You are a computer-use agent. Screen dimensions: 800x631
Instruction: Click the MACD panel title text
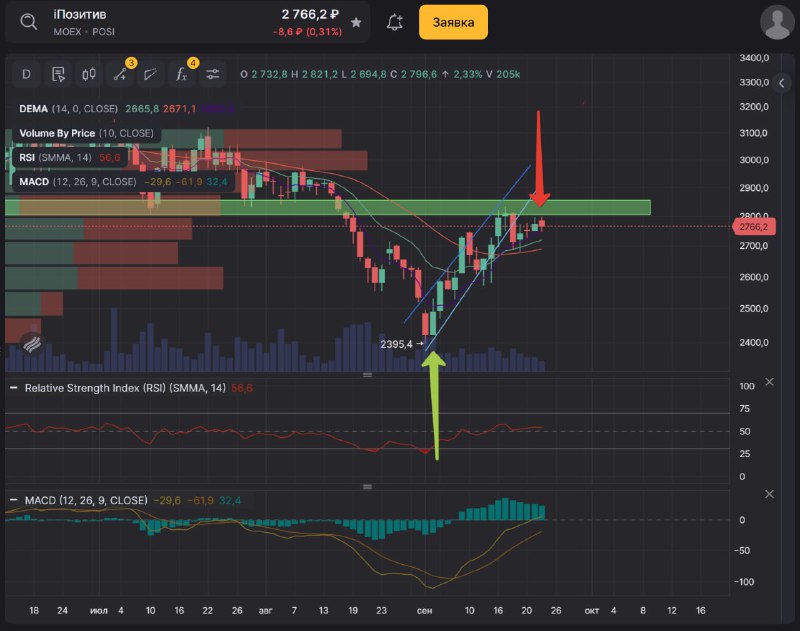86,500
